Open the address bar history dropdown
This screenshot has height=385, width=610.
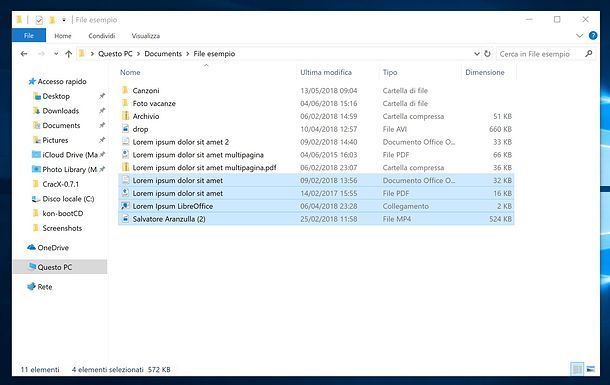tap(477, 54)
